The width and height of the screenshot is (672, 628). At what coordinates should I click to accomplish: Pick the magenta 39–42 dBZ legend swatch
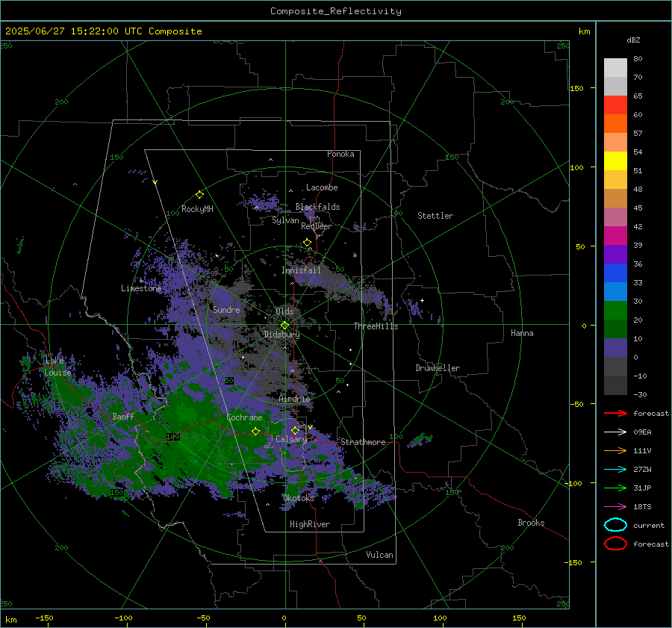[x=615, y=236]
